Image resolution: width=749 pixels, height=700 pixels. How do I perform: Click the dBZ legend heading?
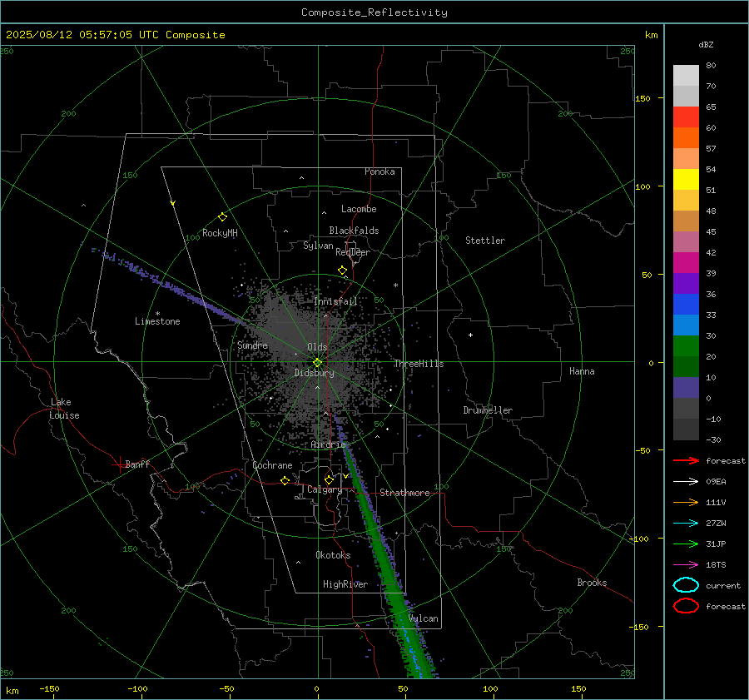(706, 45)
